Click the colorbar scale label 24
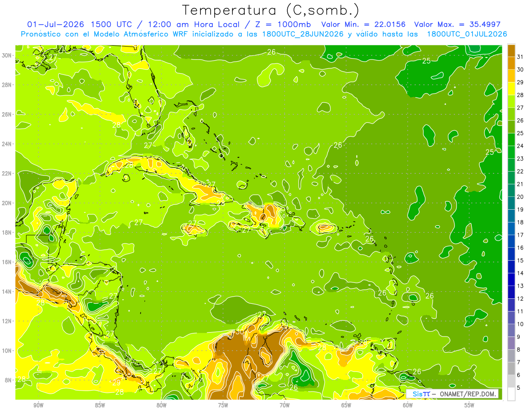The width and height of the screenshot is (532, 411). coord(520,146)
